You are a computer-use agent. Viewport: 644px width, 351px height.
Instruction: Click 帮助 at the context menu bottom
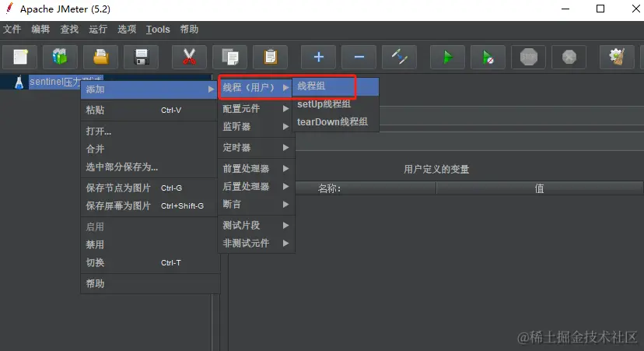149,283
